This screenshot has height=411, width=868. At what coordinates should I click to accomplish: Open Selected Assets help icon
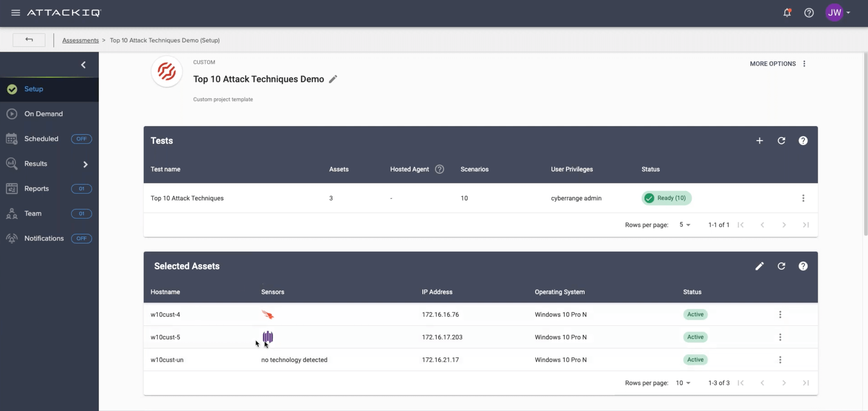803,266
